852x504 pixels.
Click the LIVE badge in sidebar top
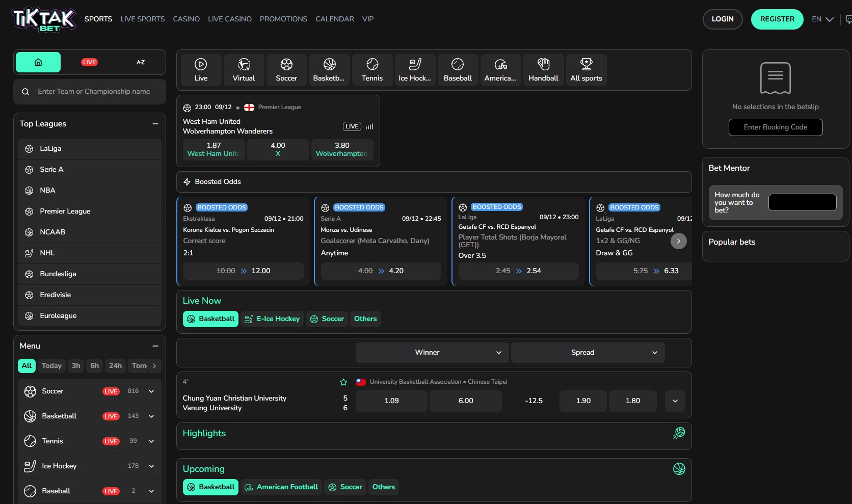coord(89,62)
